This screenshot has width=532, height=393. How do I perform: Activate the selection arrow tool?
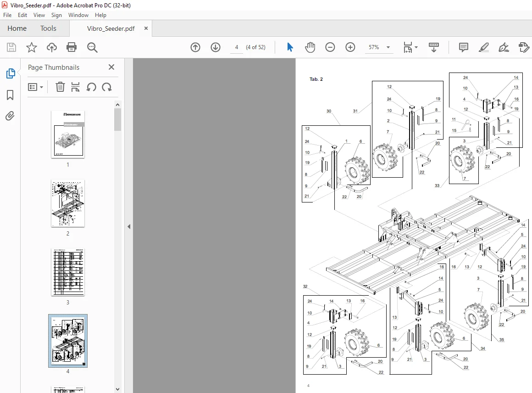(x=290, y=47)
